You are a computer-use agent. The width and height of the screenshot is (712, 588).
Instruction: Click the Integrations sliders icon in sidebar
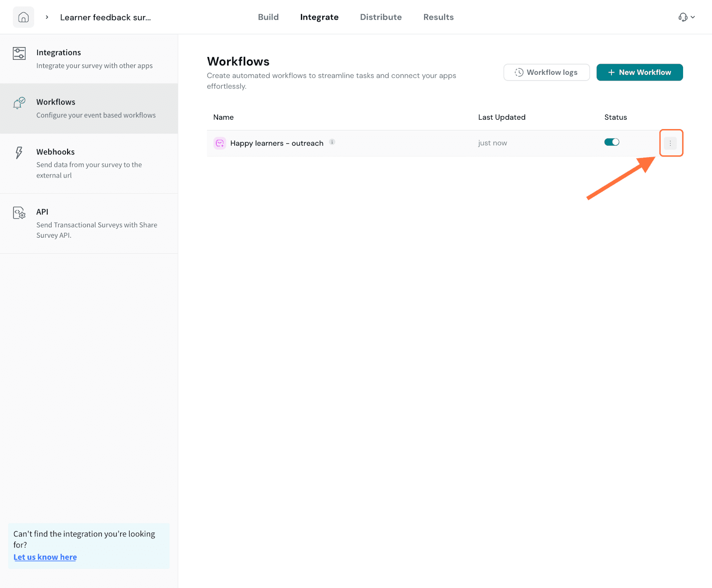pyautogui.click(x=19, y=53)
